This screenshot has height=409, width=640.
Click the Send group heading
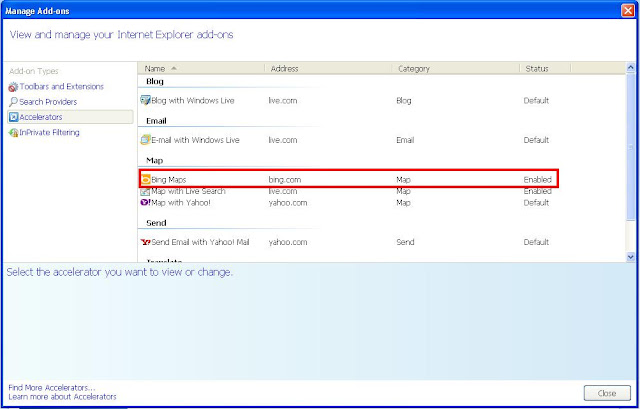pyautogui.click(x=156, y=223)
